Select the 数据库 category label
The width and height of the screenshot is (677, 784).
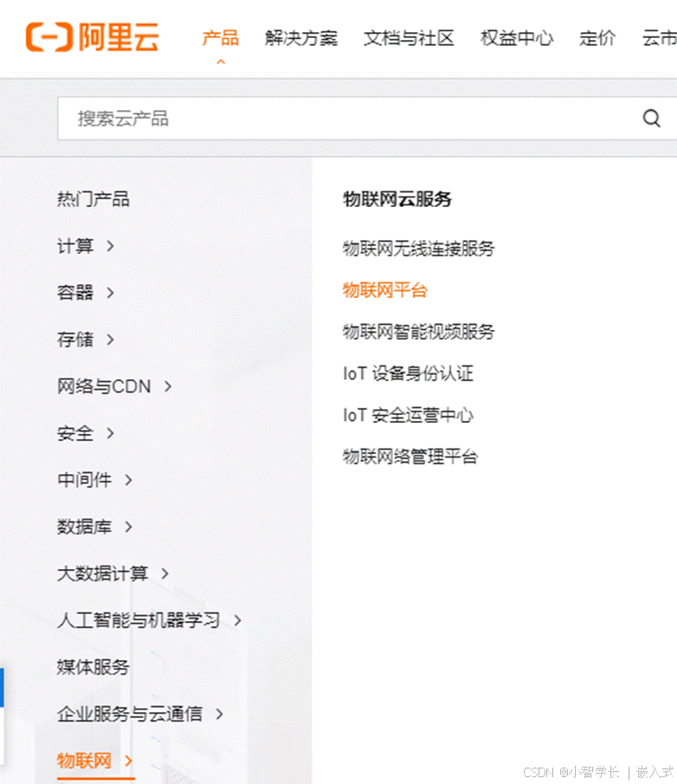84,527
